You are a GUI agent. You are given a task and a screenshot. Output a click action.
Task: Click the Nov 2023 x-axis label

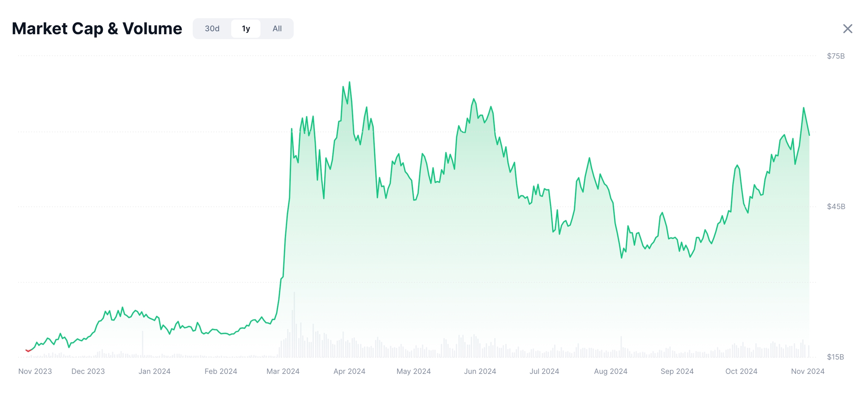[x=35, y=371]
